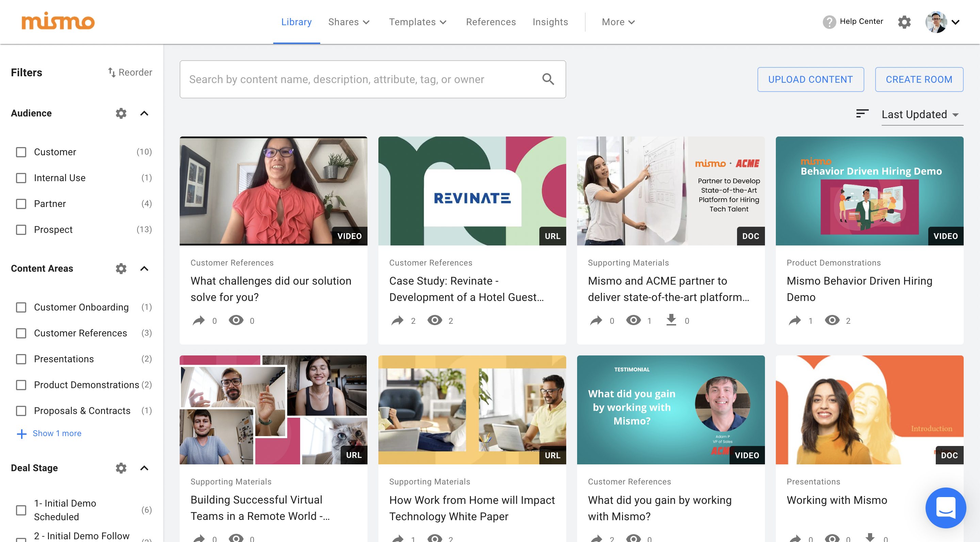This screenshot has width=980, height=542.
Task: Click the views eye icon on Behavior Demo card
Action: (832, 320)
